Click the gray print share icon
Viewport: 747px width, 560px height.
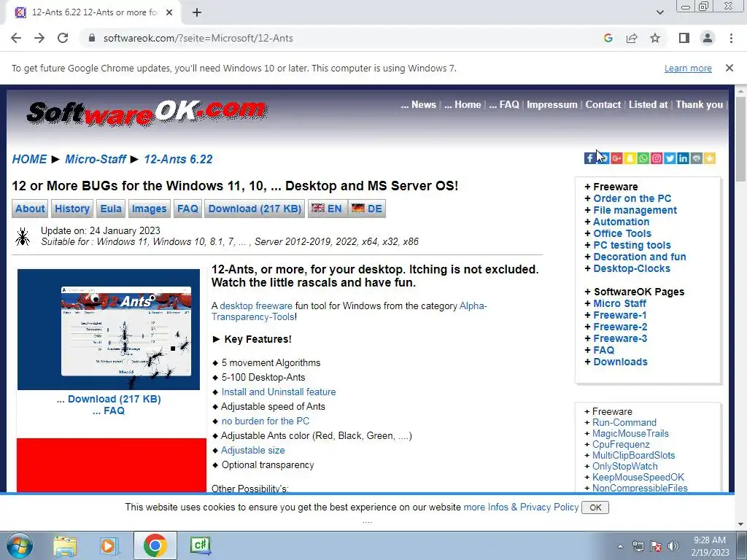tap(697, 158)
